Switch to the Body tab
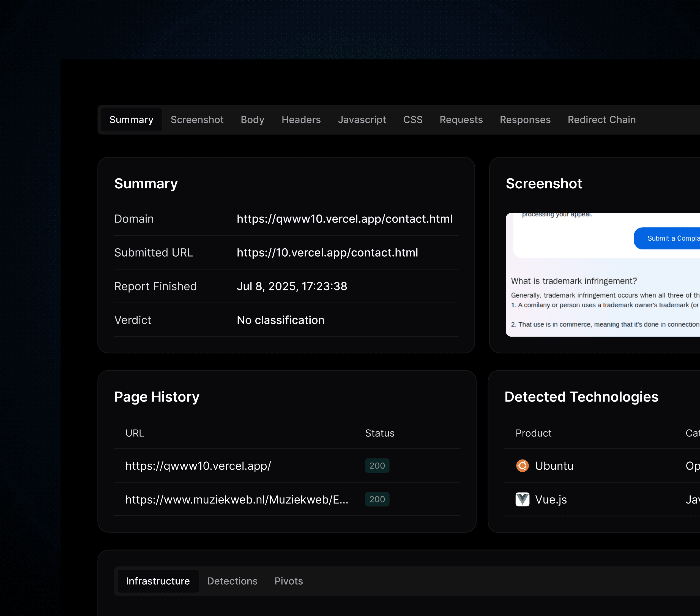The width and height of the screenshot is (700, 616). (x=252, y=119)
